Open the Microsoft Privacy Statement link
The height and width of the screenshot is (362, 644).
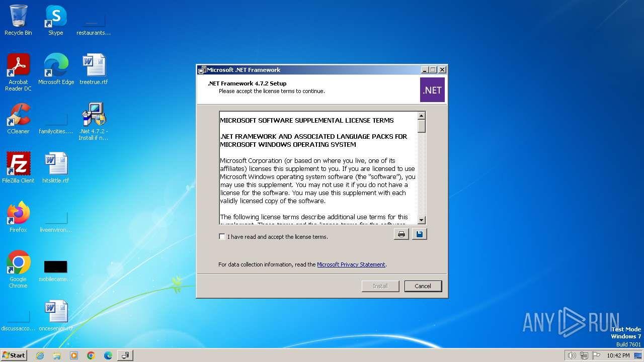[351, 264]
